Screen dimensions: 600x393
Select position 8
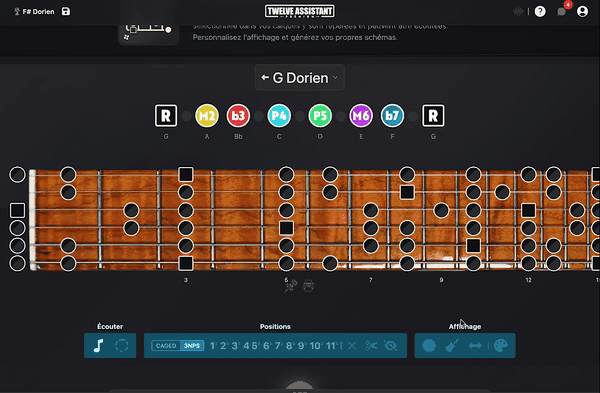[x=290, y=346]
